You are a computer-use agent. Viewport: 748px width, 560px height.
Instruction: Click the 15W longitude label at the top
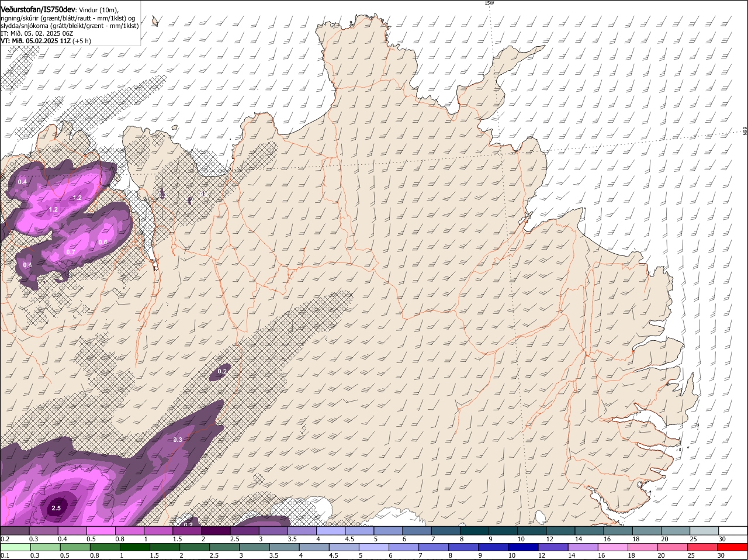(489, 3)
